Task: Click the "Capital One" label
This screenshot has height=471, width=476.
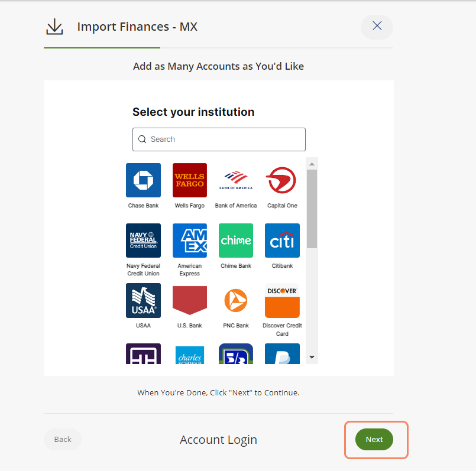Action: (x=282, y=206)
